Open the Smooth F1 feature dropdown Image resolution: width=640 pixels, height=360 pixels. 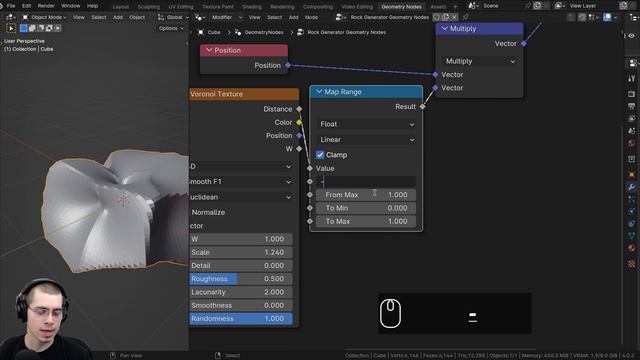[x=241, y=182]
